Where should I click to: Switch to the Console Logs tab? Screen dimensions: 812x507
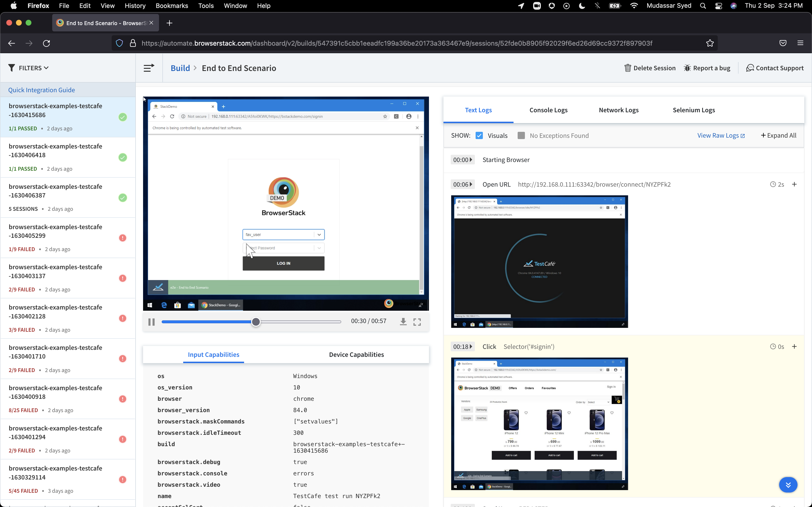click(548, 110)
